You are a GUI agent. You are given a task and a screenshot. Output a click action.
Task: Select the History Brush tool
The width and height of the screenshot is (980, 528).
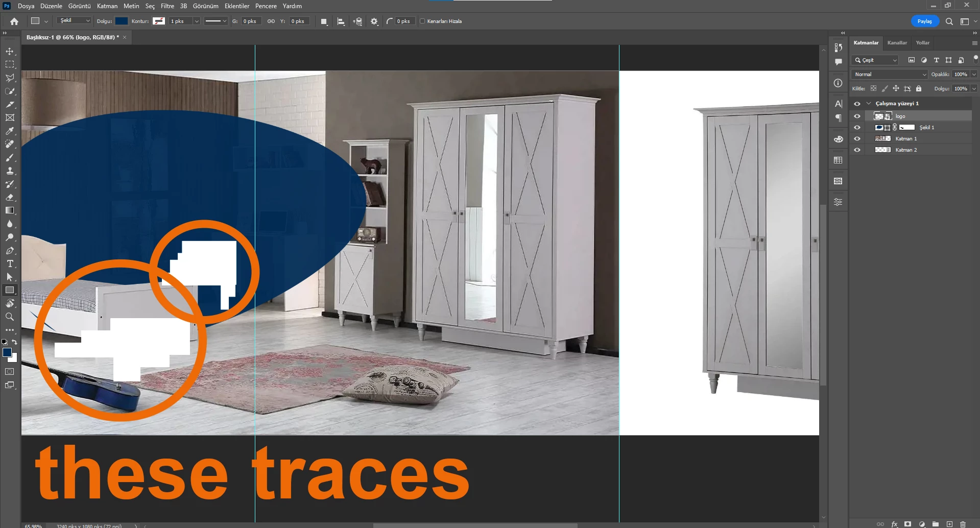pyautogui.click(x=10, y=184)
